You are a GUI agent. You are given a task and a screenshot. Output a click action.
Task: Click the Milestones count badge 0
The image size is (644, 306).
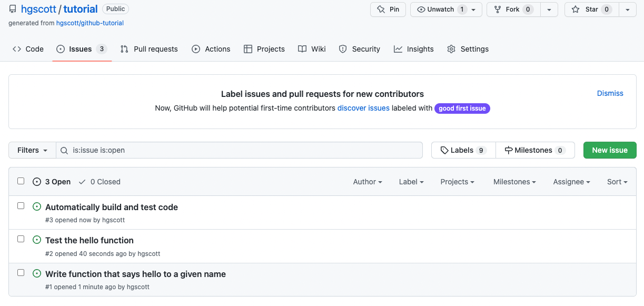coord(560,150)
